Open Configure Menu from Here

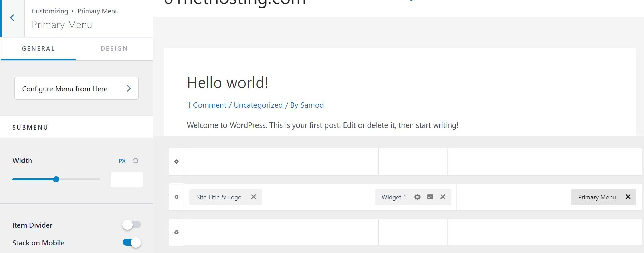[x=76, y=88]
